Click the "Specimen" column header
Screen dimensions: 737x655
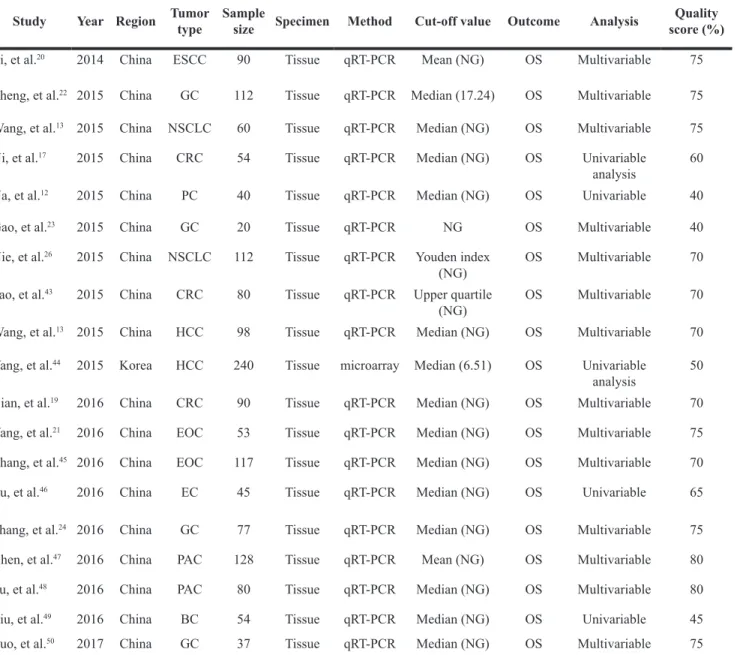pos(302,22)
